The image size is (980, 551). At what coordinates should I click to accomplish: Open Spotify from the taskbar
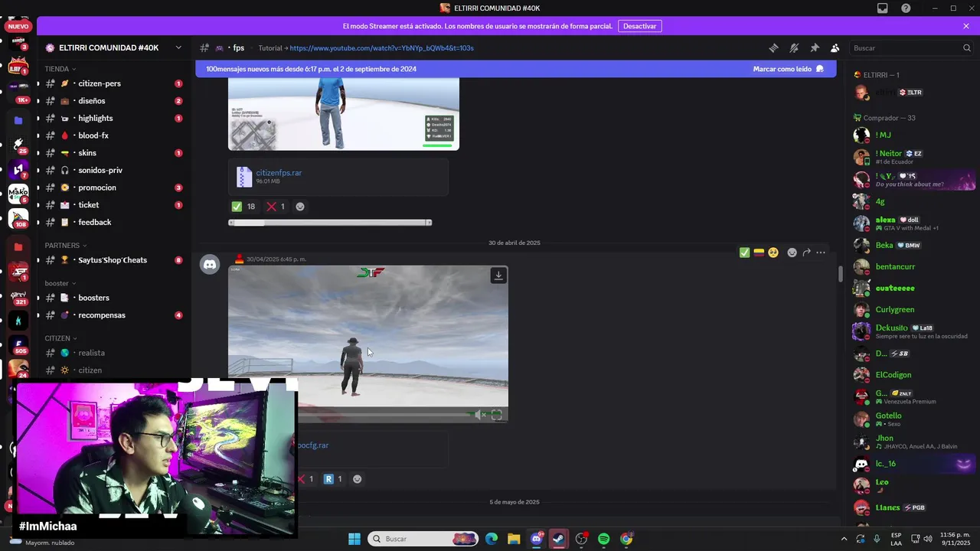click(603, 539)
